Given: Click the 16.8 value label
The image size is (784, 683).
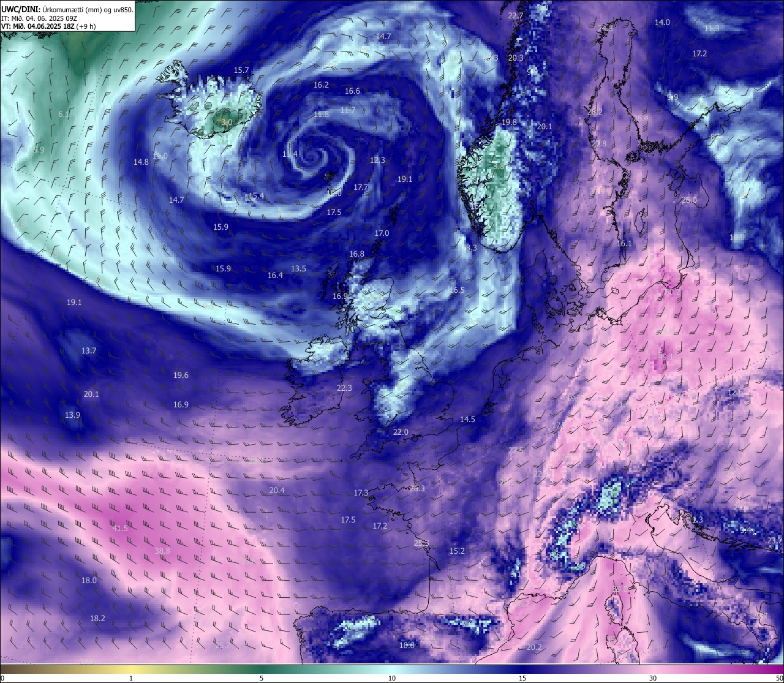Looking at the screenshot, I should (x=356, y=254).
